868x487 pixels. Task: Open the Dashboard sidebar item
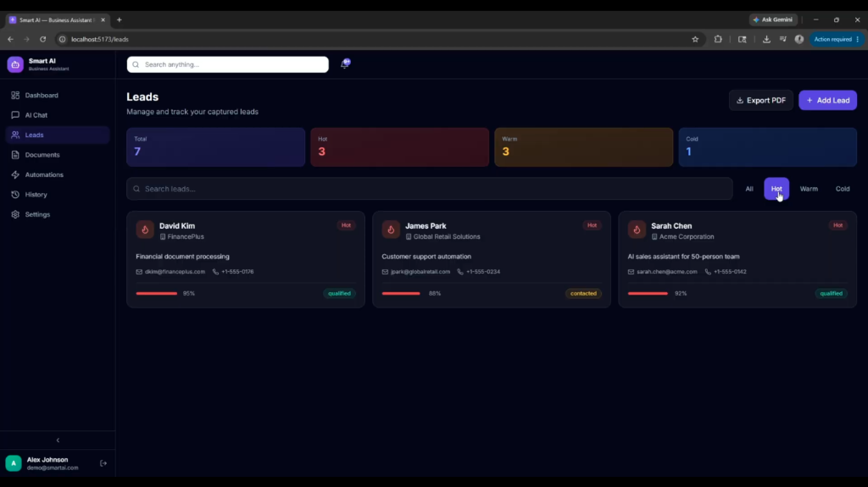(58, 95)
